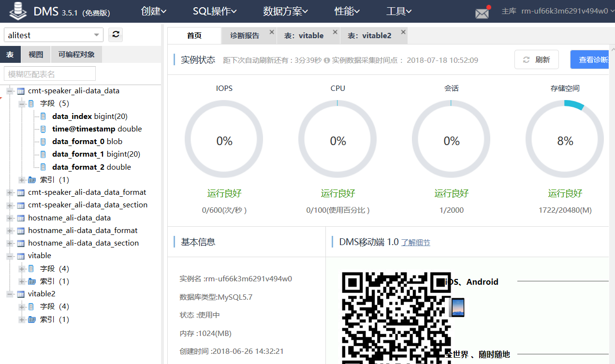Expand 索引 (1) under cmt-speaker_ali-data_data
The height and width of the screenshot is (364, 615).
point(21,180)
